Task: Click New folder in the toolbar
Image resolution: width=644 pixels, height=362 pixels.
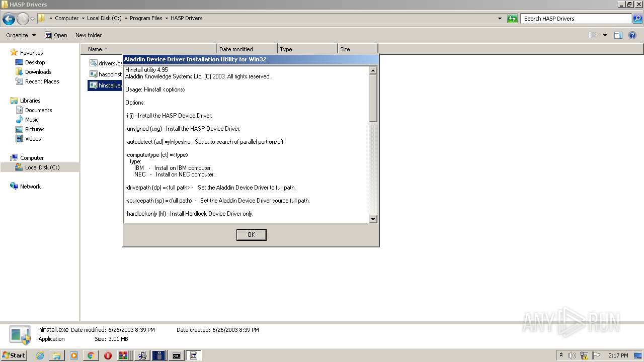Action: pos(89,35)
